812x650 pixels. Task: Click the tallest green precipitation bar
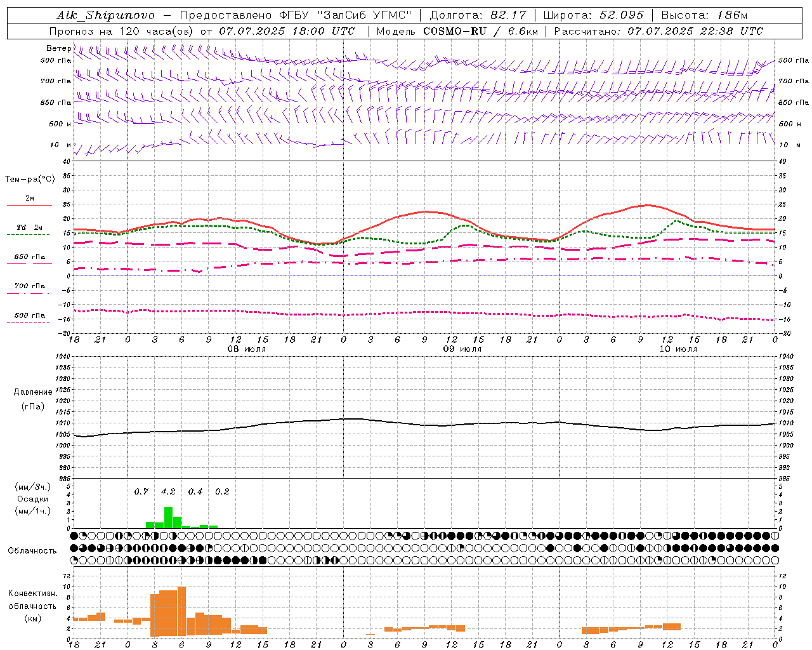click(x=168, y=517)
